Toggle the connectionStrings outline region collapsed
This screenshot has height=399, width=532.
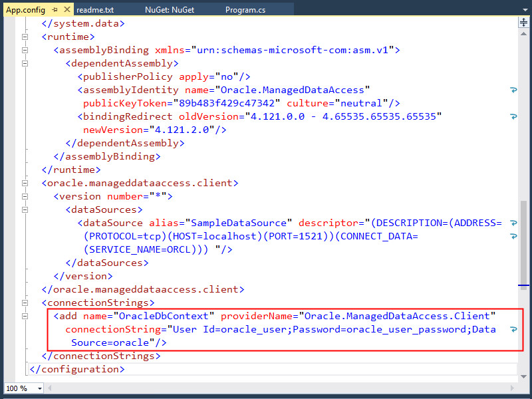[24, 303]
